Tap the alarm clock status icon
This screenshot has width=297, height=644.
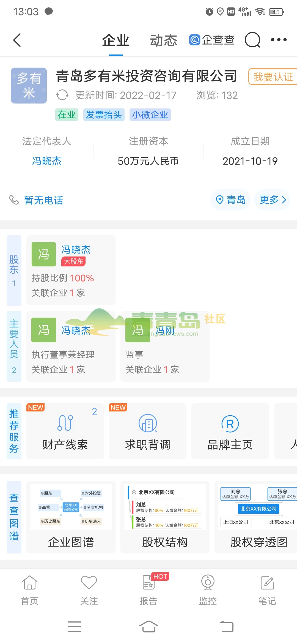(x=210, y=12)
